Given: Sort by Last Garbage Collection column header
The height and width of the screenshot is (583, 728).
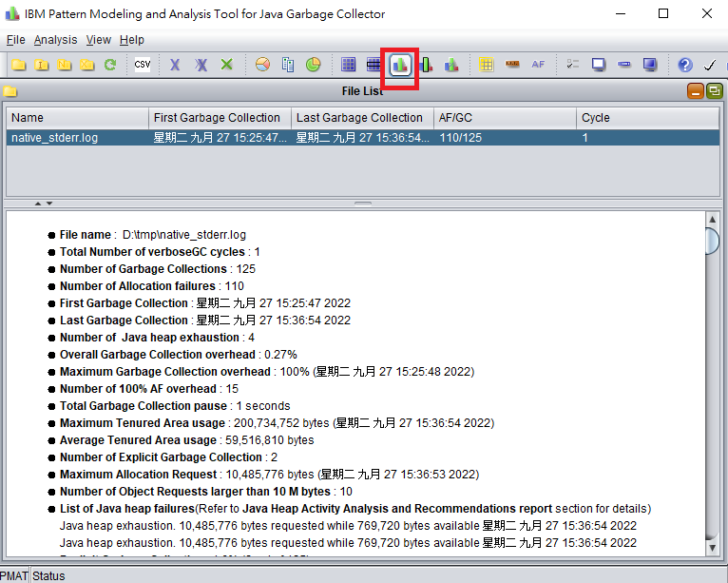Looking at the screenshot, I should pos(362,118).
